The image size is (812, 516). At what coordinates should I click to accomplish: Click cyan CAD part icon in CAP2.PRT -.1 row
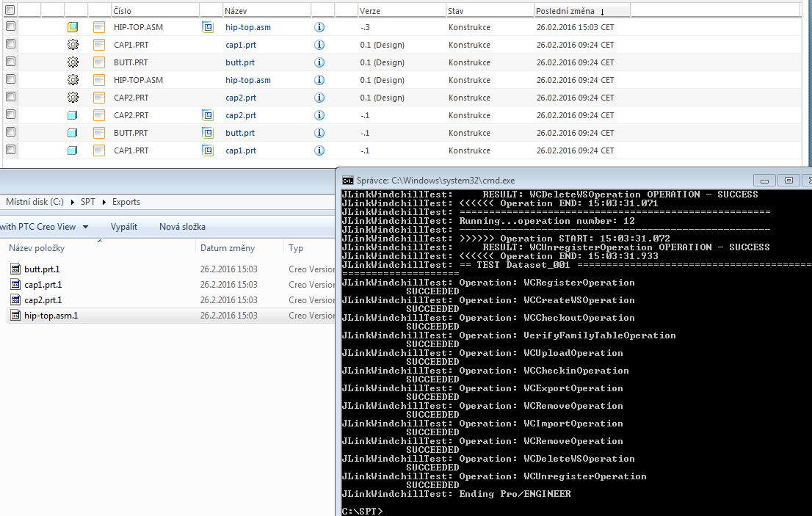click(73, 115)
